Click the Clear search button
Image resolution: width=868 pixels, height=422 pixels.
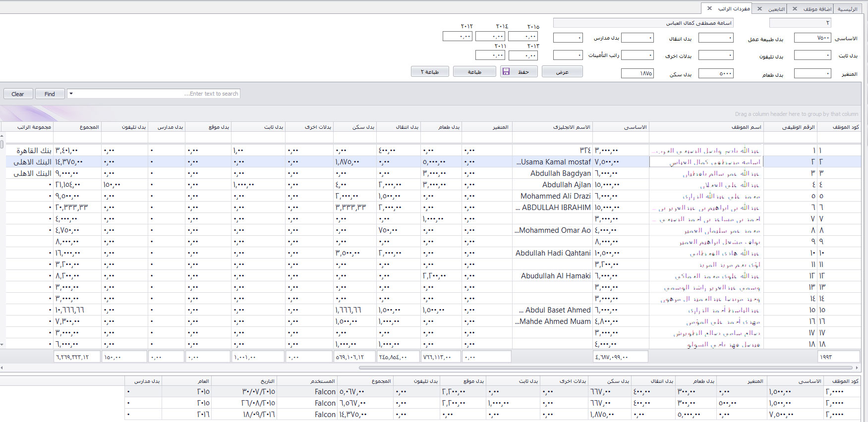coord(18,94)
